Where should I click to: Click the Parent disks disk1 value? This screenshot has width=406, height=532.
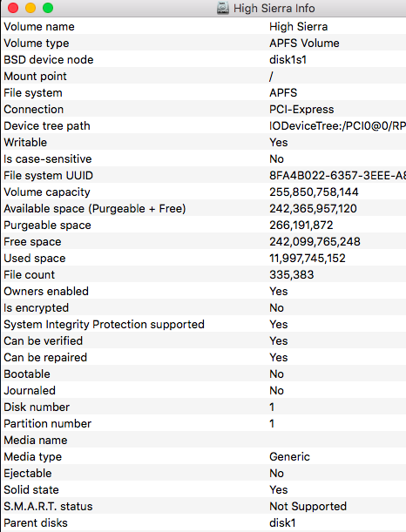282,522
